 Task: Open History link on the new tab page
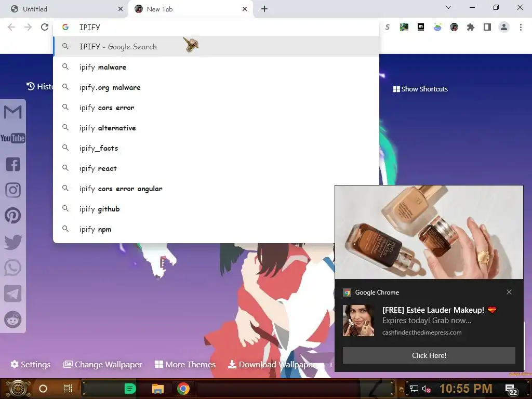(x=39, y=87)
